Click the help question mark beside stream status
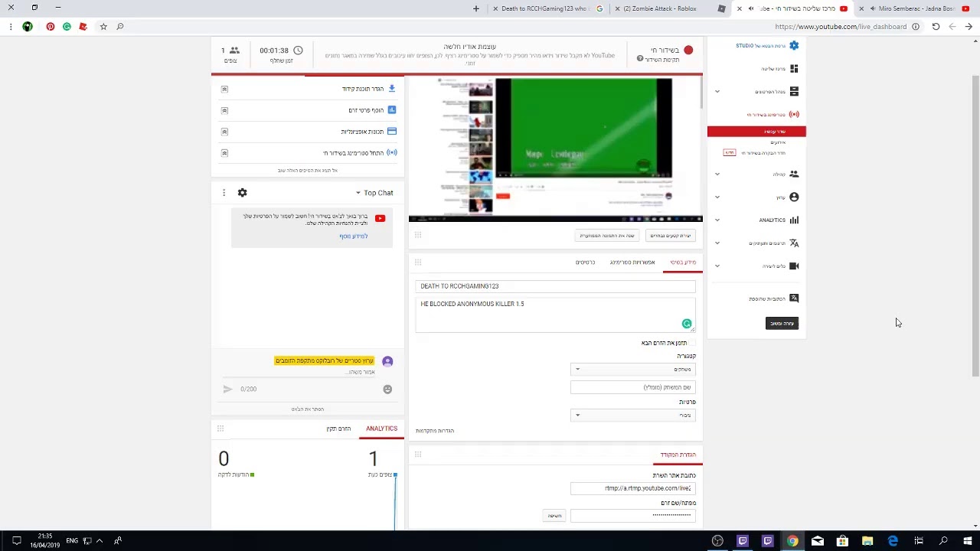The image size is (980, 551). (x=640, y=59)
